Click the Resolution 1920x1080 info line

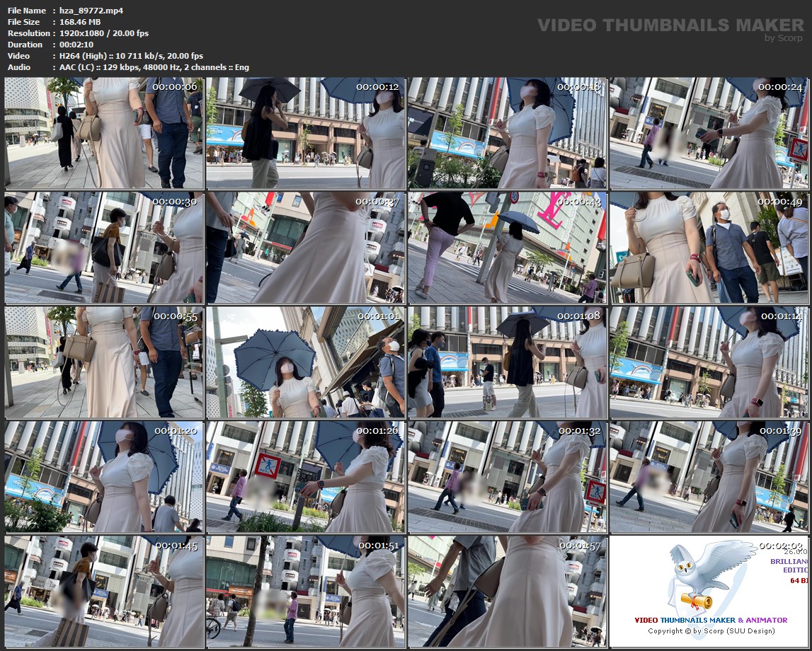(78, 33)
